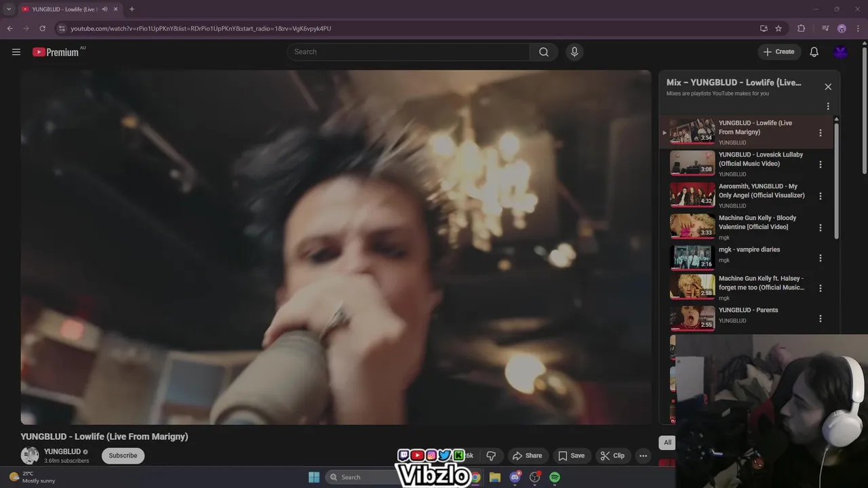The height and width of the screenshot is (488, 868).
Task: Open options menu for Lowlife playlist item
Action: (x=821, y=133)
